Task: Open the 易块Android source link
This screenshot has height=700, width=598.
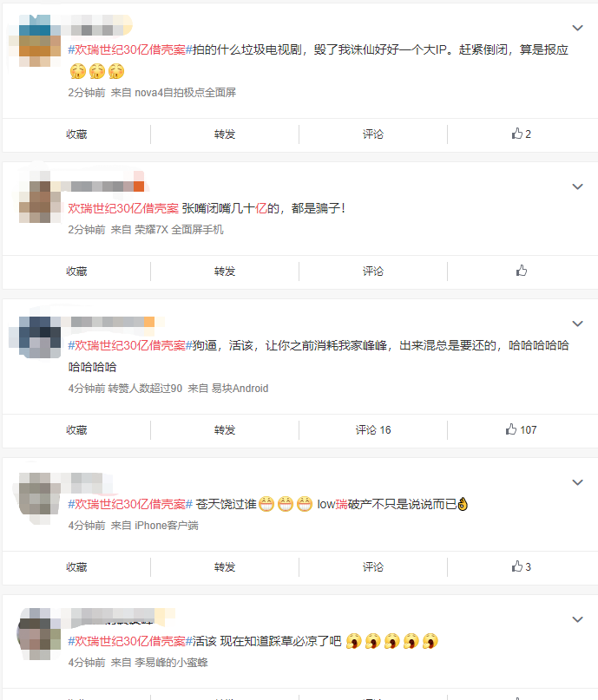Action: [240, 389]
